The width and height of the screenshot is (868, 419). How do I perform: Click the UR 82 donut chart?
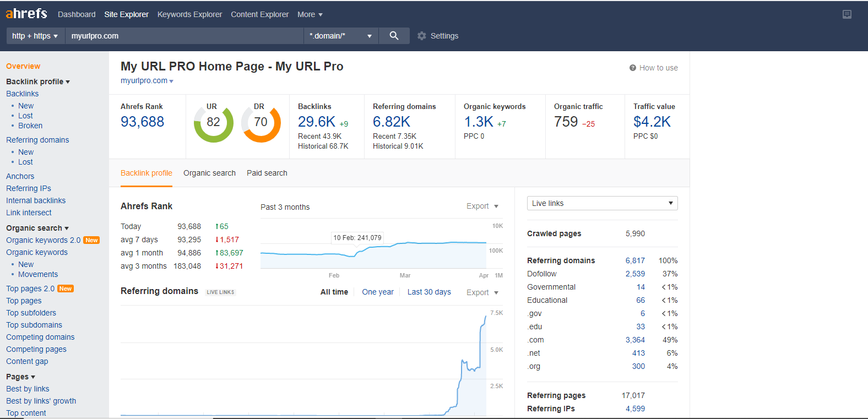214,123
